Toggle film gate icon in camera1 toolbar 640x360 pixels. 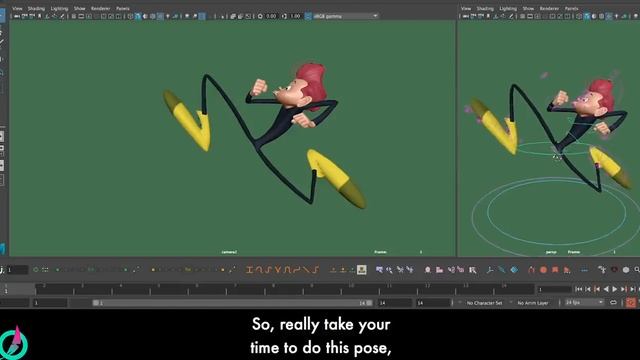81,16
